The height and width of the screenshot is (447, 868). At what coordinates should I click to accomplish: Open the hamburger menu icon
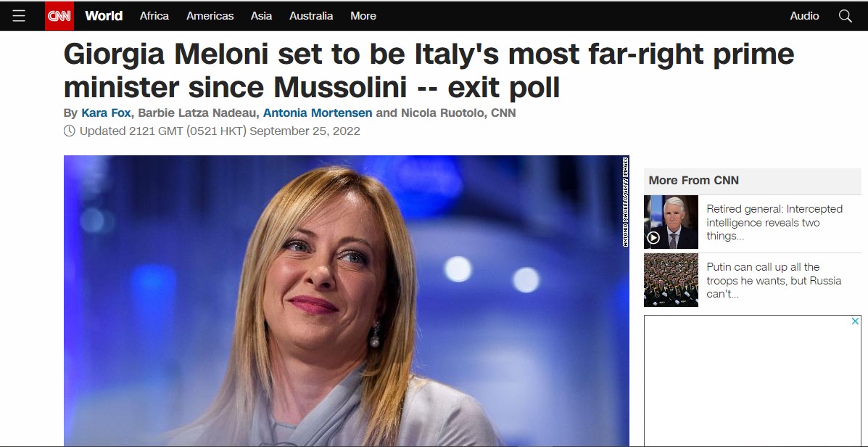pos(19,16)
